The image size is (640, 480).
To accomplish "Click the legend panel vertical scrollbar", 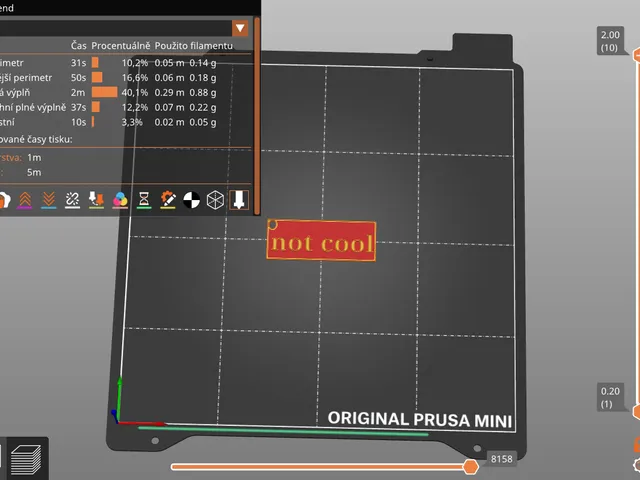I will click(257, 116).
